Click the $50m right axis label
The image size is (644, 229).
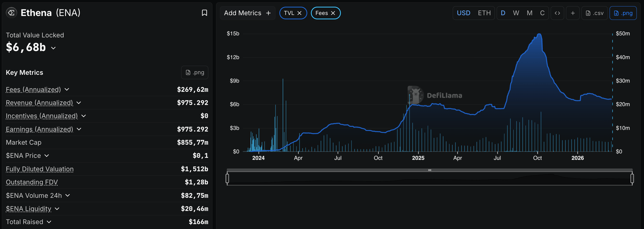point(623,34)
